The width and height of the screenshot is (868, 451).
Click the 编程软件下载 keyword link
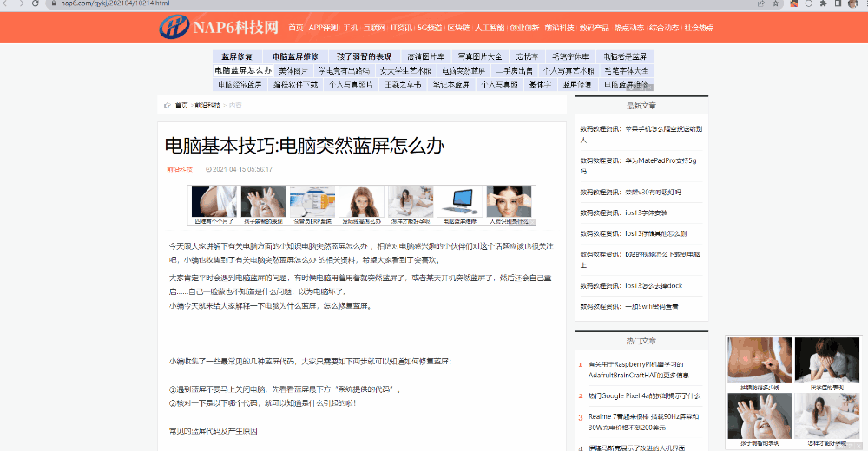296,85
